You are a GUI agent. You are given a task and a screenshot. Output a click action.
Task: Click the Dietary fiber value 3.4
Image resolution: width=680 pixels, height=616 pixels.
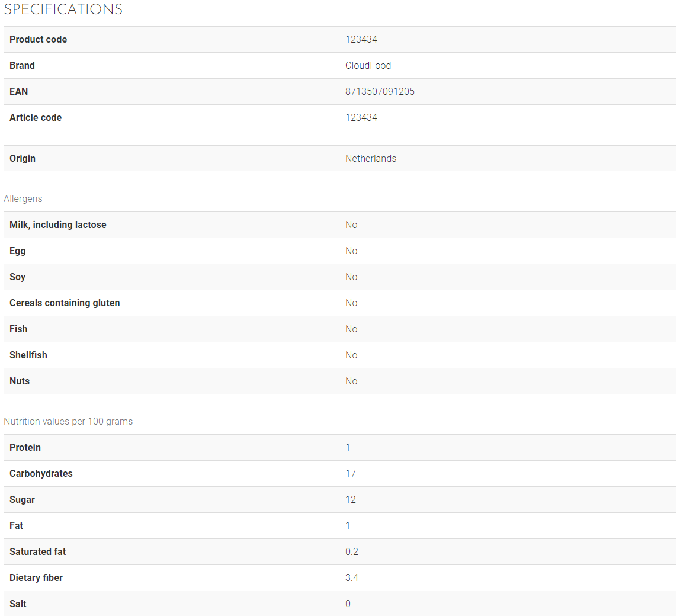click(x=352, y=578)
